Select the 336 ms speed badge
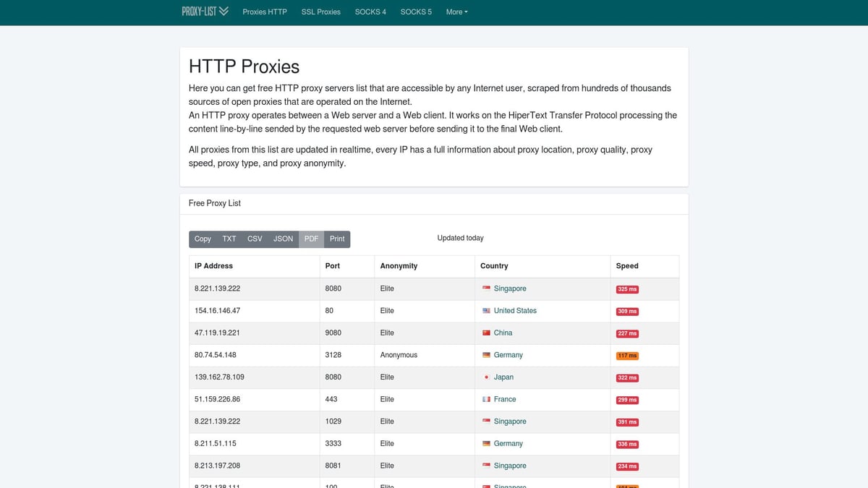The height and width of the screenshot is (488, 868). pyautogui.click(x=627, y=445)
